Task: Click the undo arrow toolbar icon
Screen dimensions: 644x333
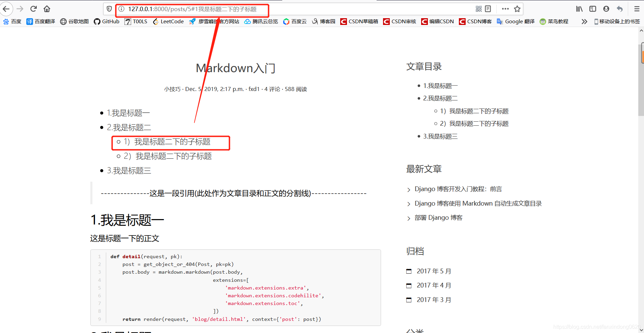Action: [x=620, y=9]
